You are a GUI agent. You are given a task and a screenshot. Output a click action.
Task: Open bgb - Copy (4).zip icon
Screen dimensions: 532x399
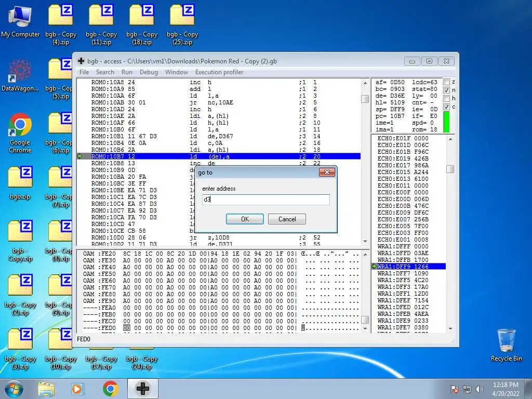point(61,25)
